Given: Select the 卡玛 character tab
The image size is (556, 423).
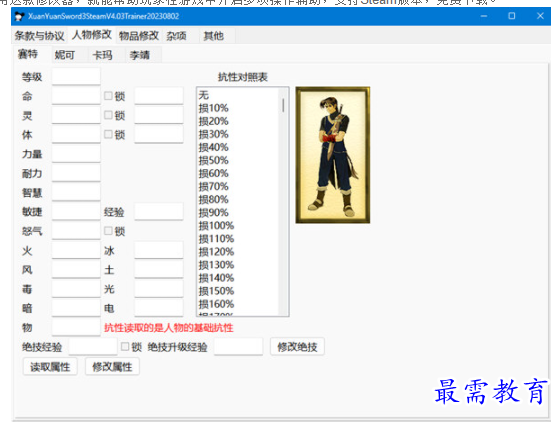Looking at the screenshot, I should 102,55.
